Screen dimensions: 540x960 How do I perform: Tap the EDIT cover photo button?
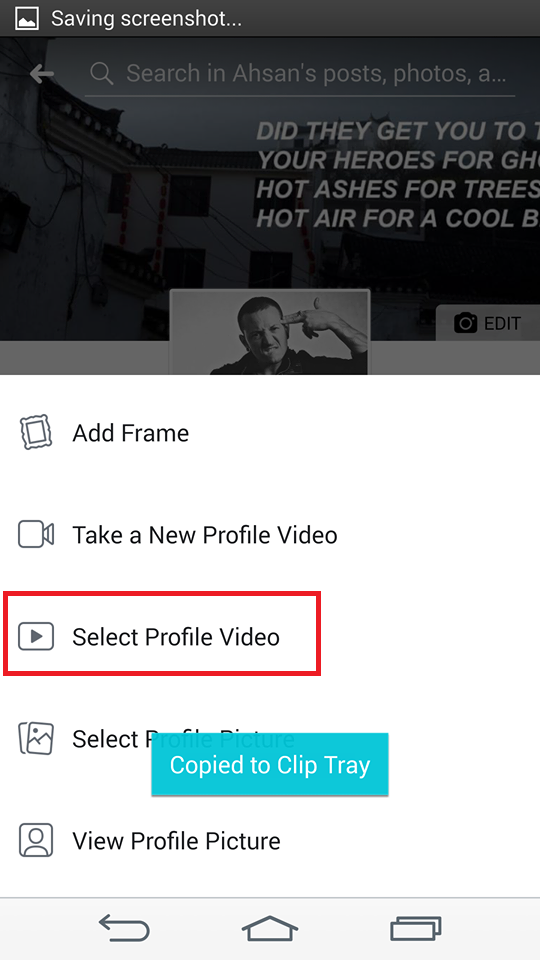pyautogui.click(x=487, y=323)
